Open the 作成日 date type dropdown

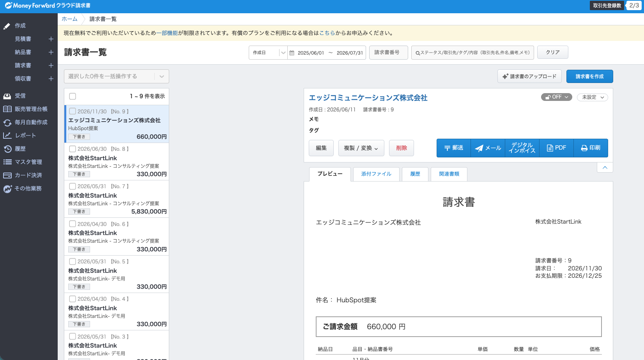coord(268,53)
